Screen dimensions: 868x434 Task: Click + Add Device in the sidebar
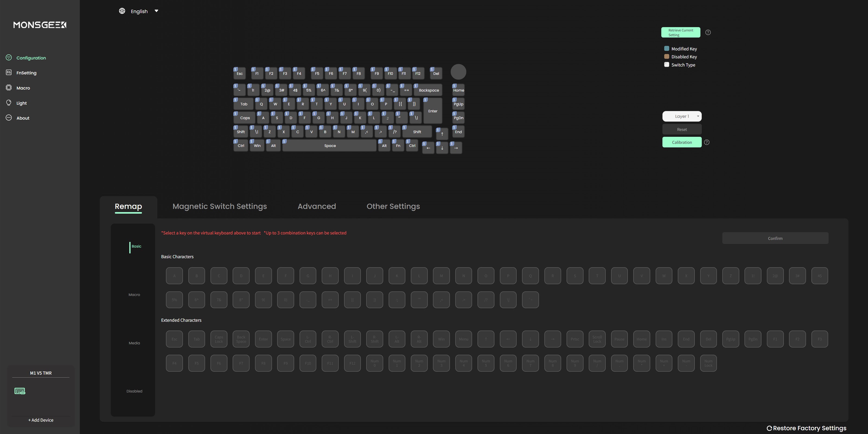(40, 420)
